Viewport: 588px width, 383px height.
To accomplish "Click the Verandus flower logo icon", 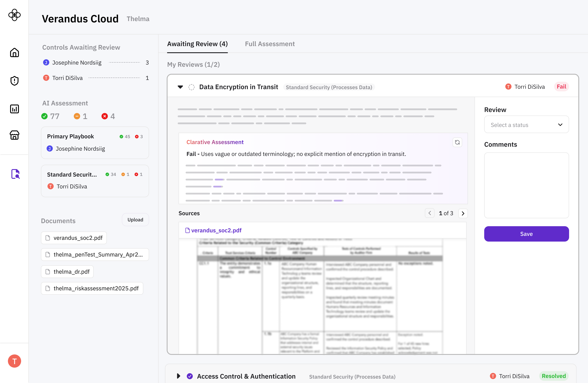I will 14,15.
